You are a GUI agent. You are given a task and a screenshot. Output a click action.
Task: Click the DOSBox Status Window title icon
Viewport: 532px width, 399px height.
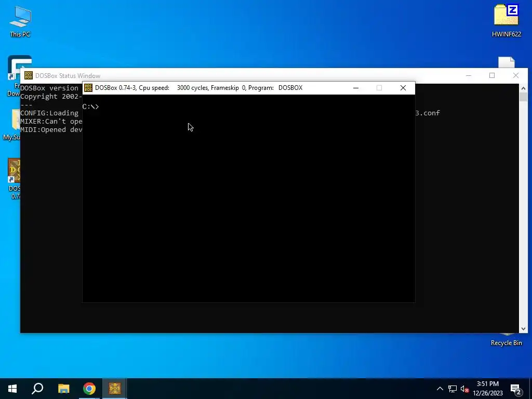tap(29, 75)
